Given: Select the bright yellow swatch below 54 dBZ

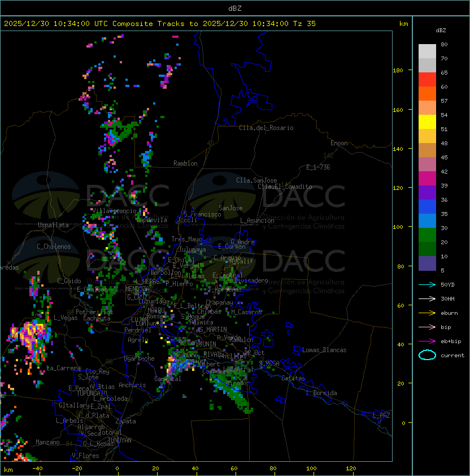Looking at the screenshot, I should point(427,122).
